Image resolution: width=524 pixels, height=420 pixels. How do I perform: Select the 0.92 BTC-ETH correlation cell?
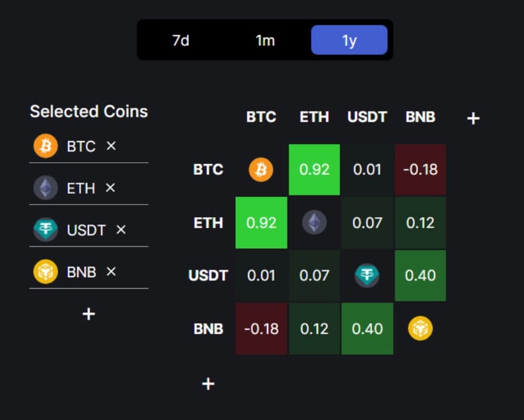pyautogui.click(x=314, y=170)
